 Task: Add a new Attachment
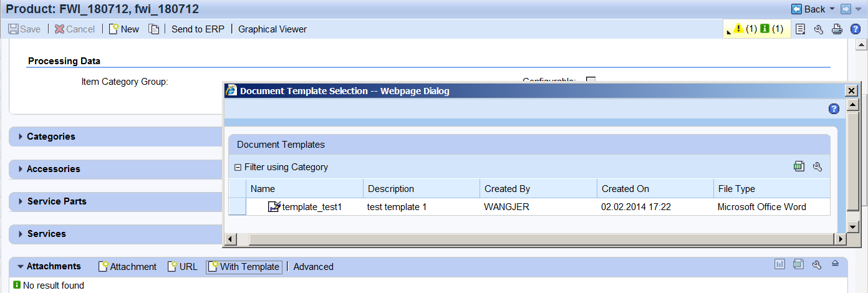[127, 266]
